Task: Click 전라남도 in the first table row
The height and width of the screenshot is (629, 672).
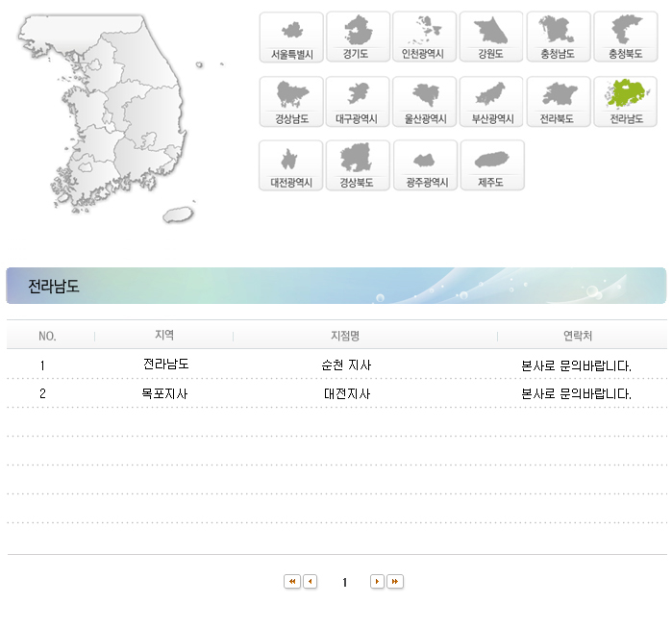Action: [166, 364]
